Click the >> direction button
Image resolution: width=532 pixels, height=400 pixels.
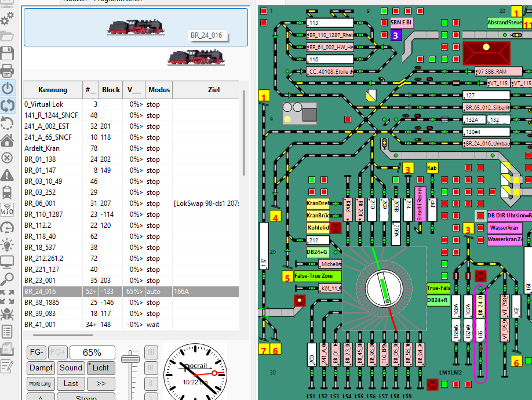point(101,384)
